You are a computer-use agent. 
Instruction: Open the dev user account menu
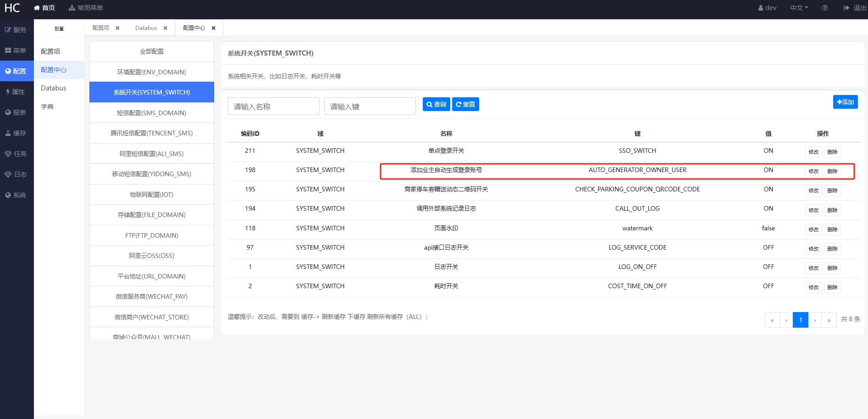point(767,8)
